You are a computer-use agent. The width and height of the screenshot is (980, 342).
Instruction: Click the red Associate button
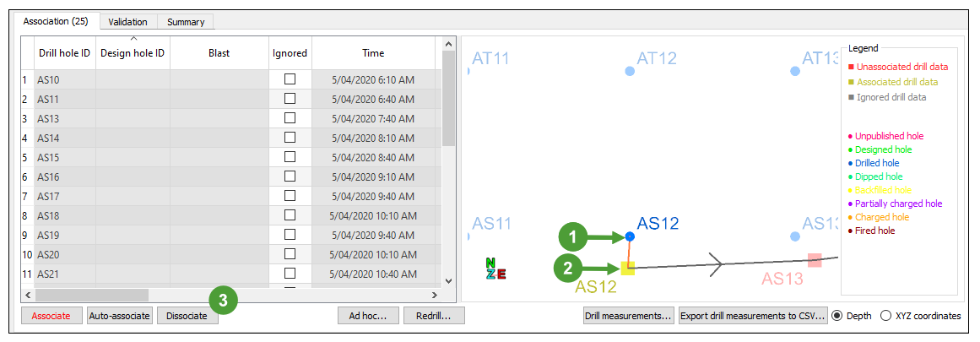[x=51, y=316]
